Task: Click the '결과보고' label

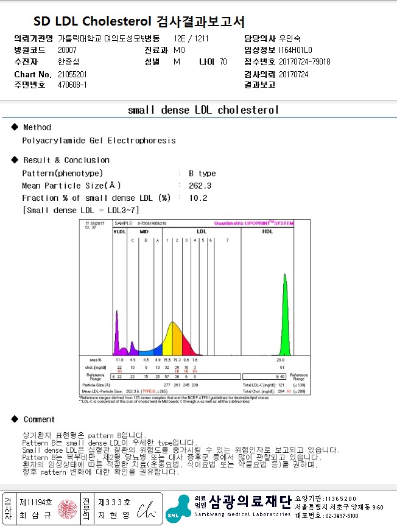Action: (260, 85)
